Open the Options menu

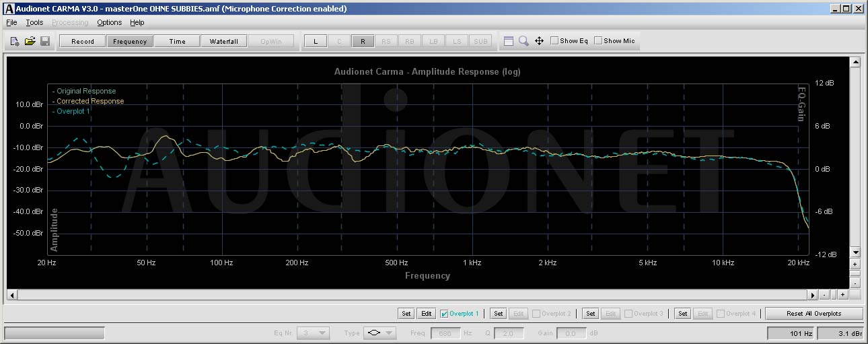pyautogui.click(x=109, y=22)
